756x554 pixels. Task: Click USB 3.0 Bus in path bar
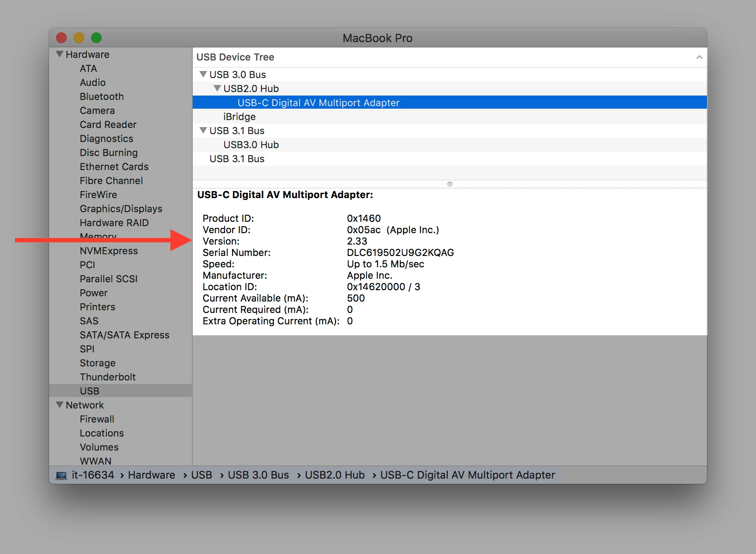coord(258,475)
